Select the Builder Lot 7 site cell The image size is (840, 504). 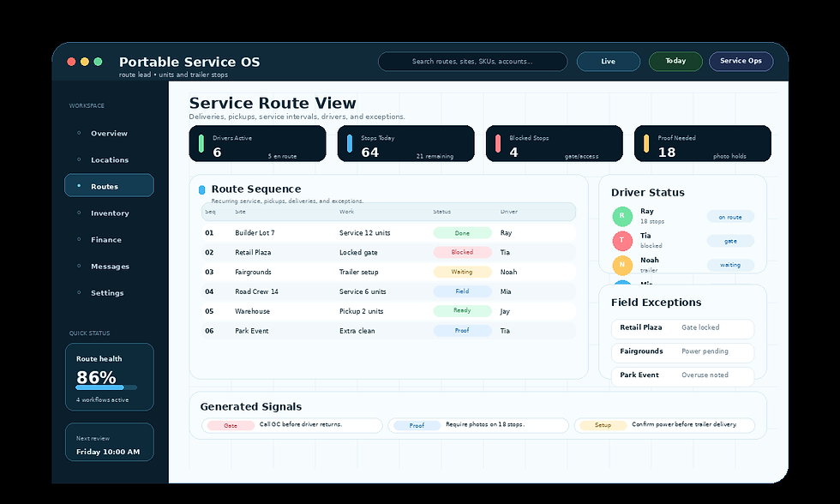[x=255, y=233]
